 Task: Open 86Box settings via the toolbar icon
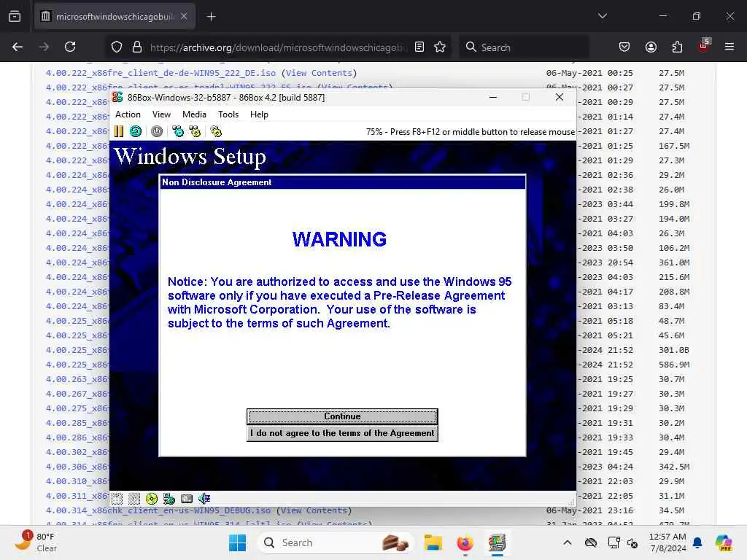pos(216,131)
